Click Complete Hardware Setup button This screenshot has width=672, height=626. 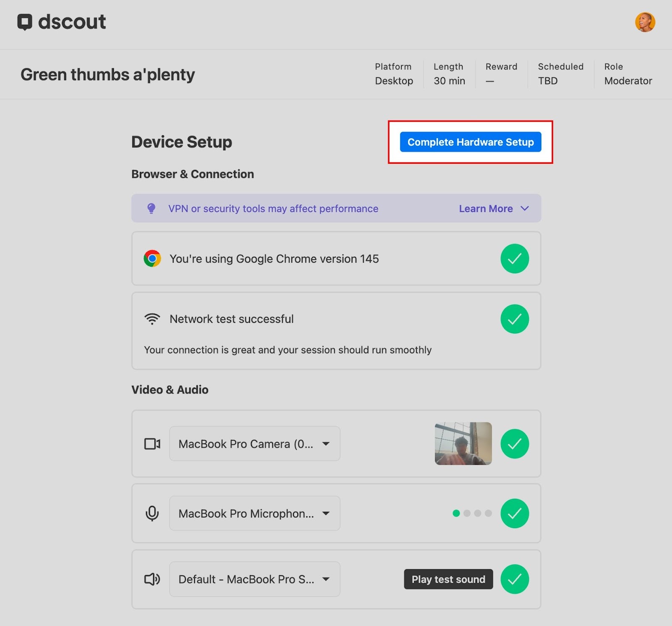[x=470, y=142]
